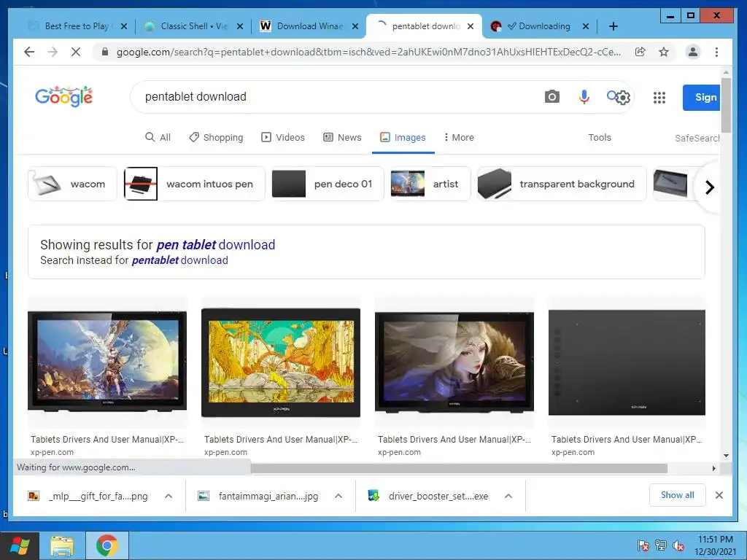
Task: Open the Tools options
Action: pos(600,138)
